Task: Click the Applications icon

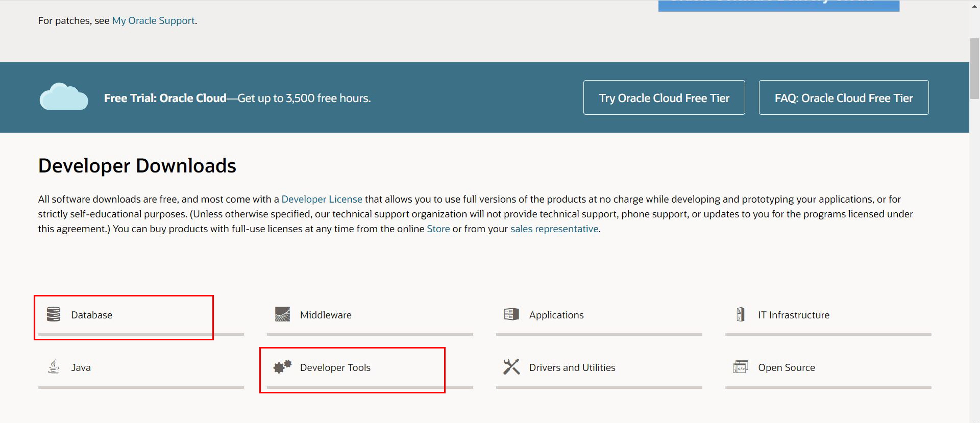Action: tap(511, 314)
